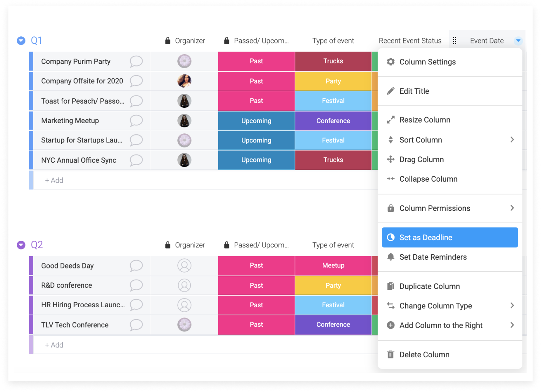Viewport: 541px width, 392px height.
Task: Click the Upcoming status on Marketing Meetup
Action: [x=256, y=121]
